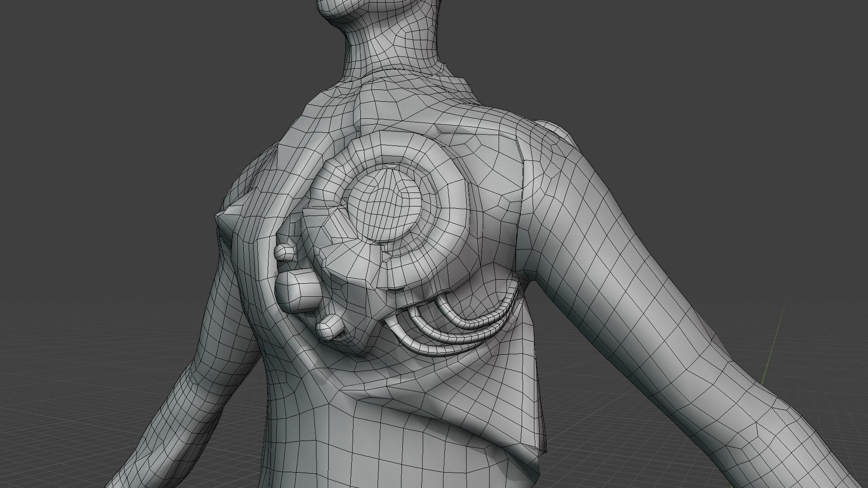Select the small knob below the large cylinder
Screen dimensions: 868x488
[330, 328]
